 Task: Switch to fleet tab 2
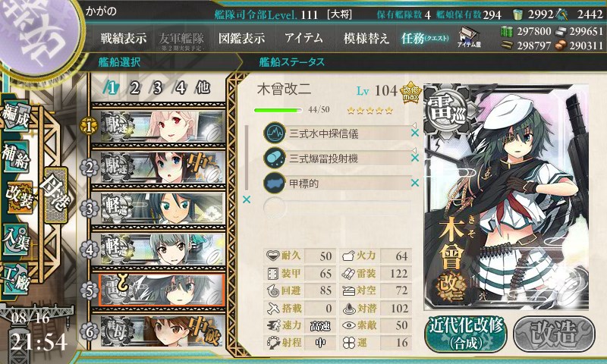click(135, 88)
